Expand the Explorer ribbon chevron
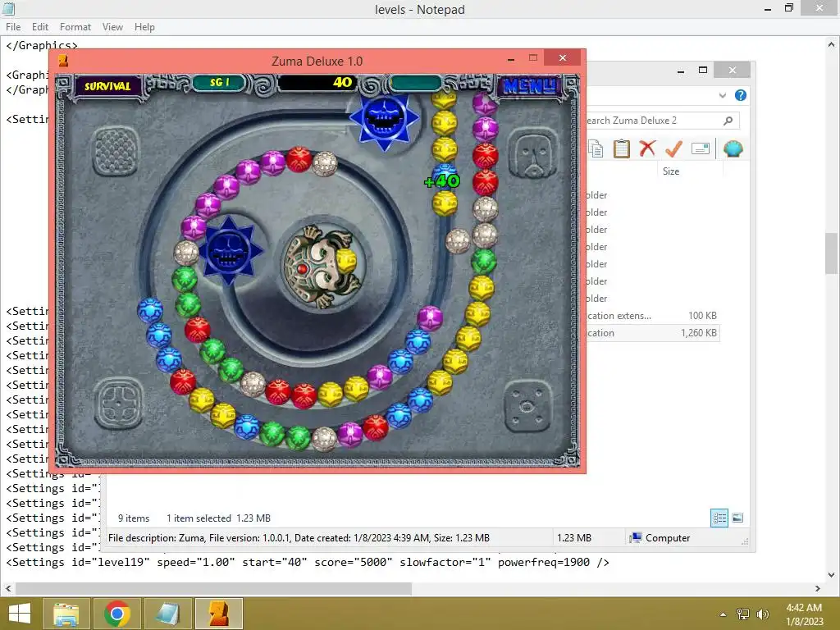The width and height of the screenshot is (840, 630). click(722, 95)
